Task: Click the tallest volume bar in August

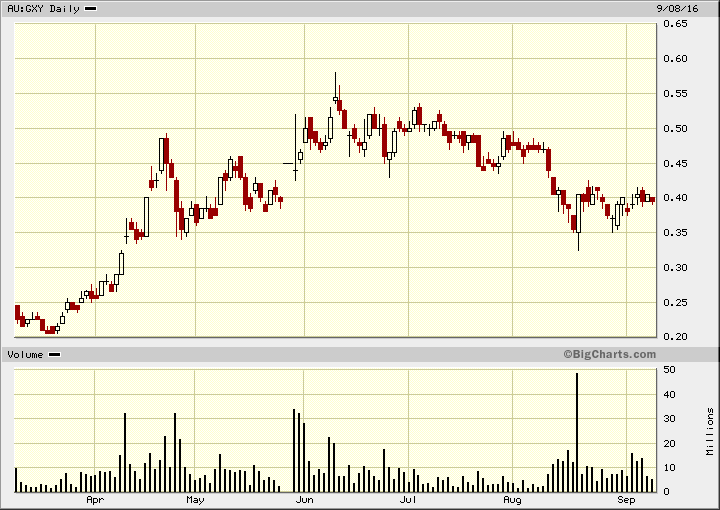Action: point(577,432)
